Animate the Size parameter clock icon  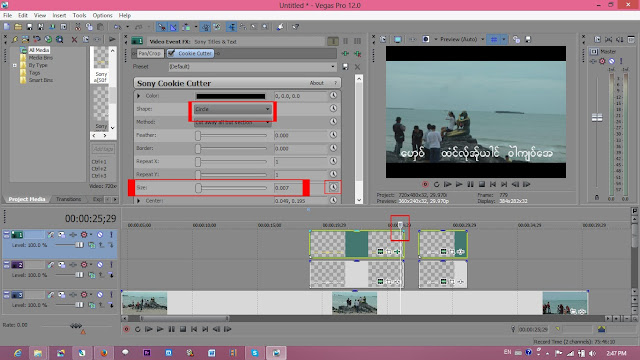(333, 187)
